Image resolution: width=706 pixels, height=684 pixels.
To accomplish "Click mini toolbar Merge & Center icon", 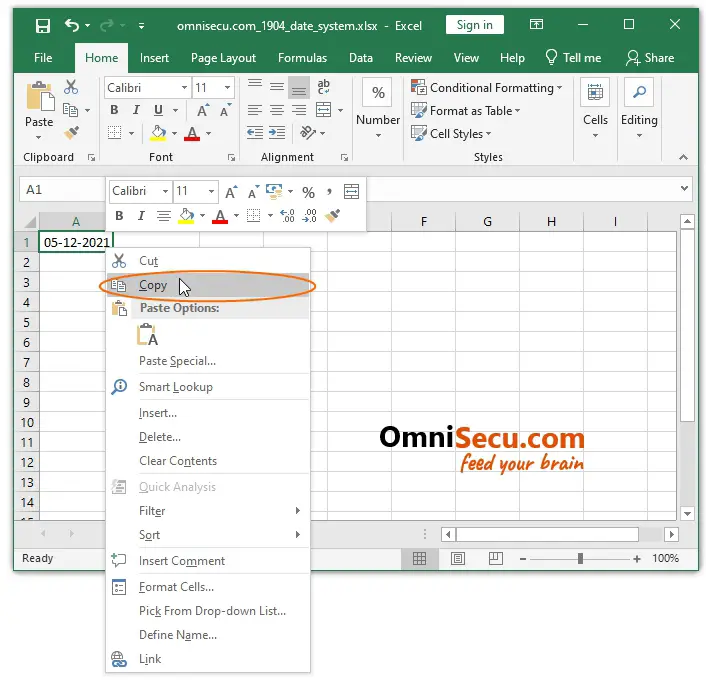I will point(351,192).
